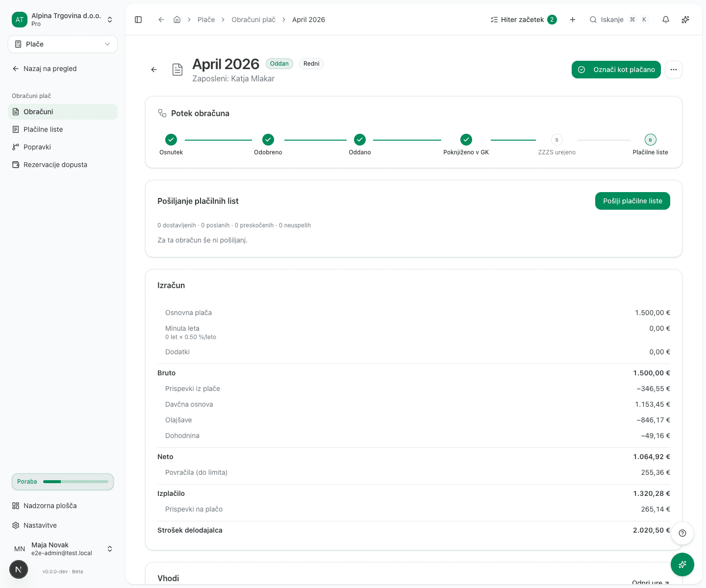Open help question mark button
Viewport: 706px width, 588px height.
click(x=682, y=533)
